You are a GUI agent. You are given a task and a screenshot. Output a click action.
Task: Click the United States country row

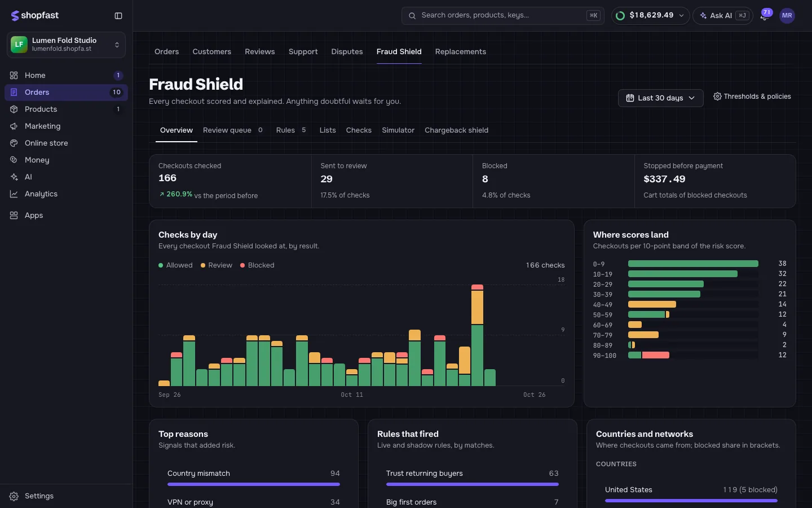point(691,493)
